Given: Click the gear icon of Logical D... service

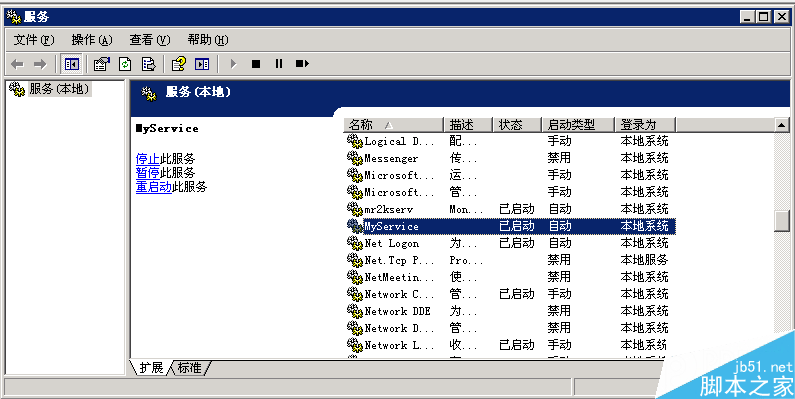Looking at the screenshot, I should [x=354, y=141].
